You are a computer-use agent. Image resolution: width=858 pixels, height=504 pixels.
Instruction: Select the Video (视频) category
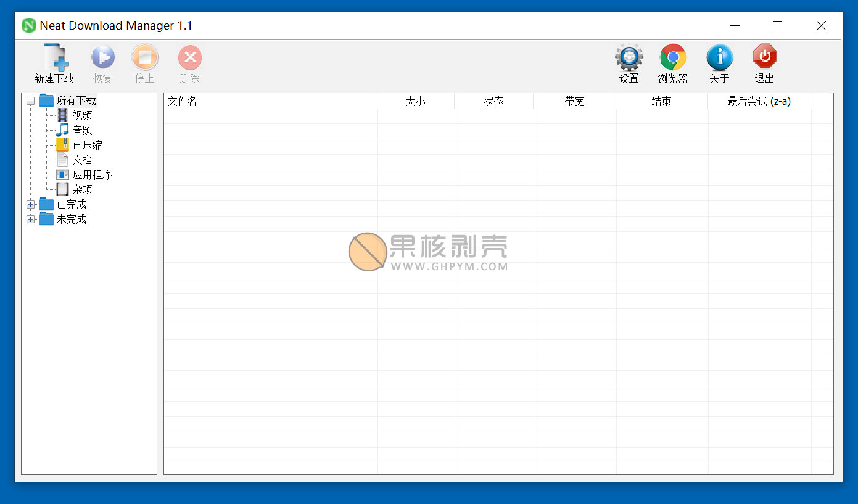coord(81,116)
